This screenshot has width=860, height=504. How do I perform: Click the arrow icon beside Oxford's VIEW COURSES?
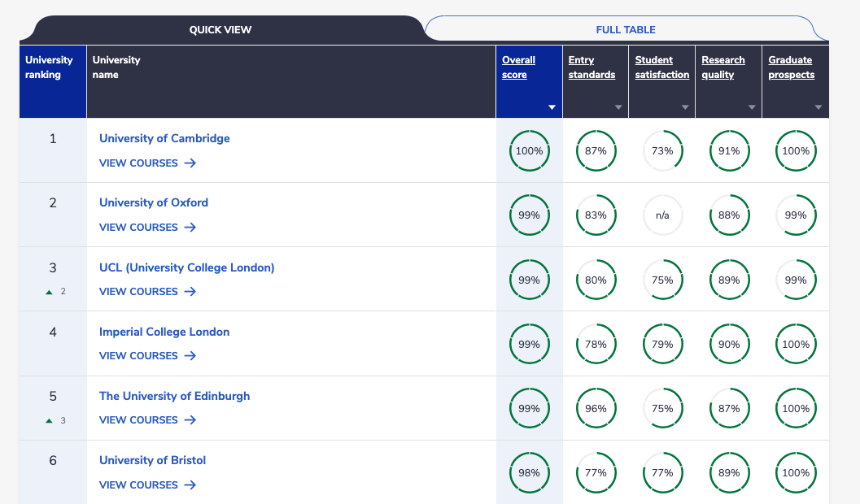(x=191, y=227)
